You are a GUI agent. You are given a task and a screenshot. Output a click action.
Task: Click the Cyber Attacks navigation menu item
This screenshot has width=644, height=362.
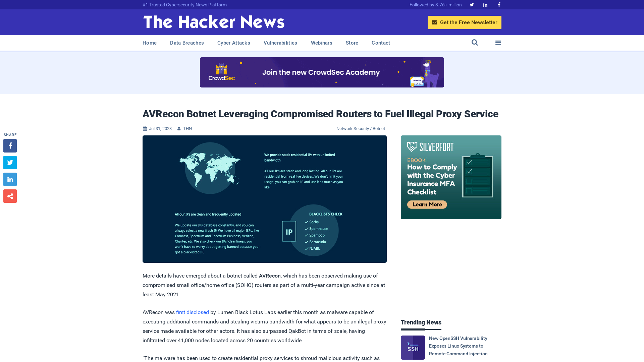pos(233,43)
